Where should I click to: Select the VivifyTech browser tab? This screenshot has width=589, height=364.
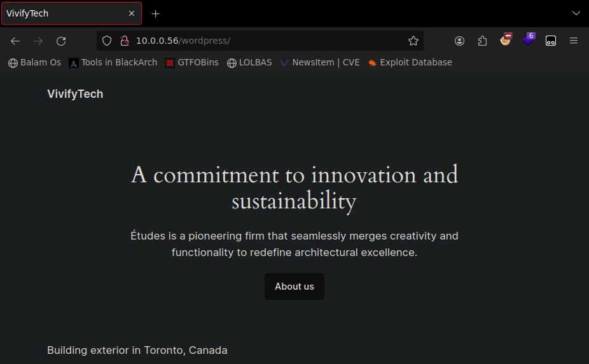[x=64, y=13]
